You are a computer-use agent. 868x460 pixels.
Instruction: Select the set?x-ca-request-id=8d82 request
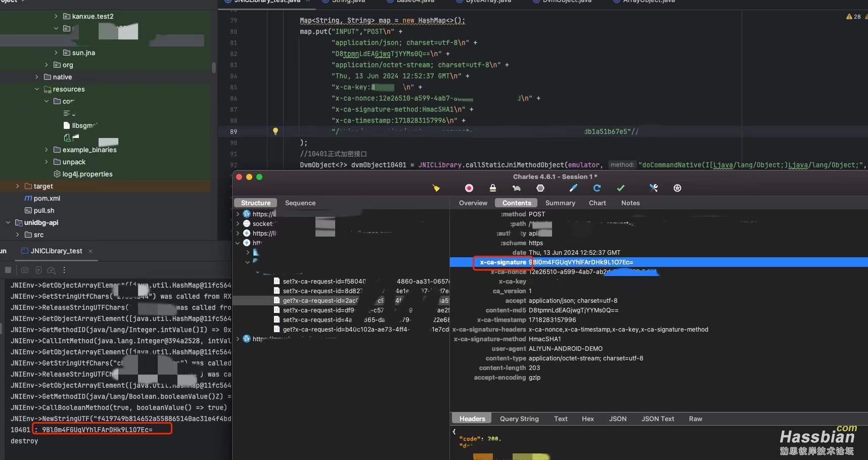[x=341, y=291]
